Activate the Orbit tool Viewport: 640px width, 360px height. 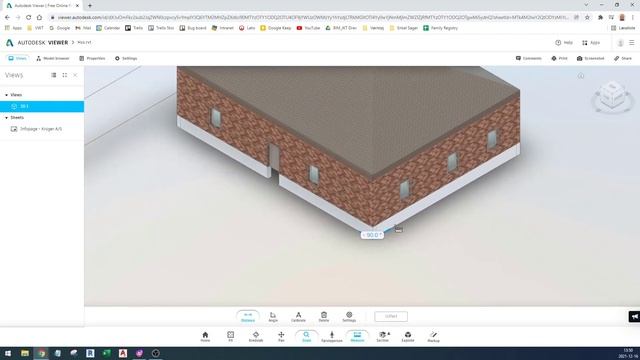point(256,337)
